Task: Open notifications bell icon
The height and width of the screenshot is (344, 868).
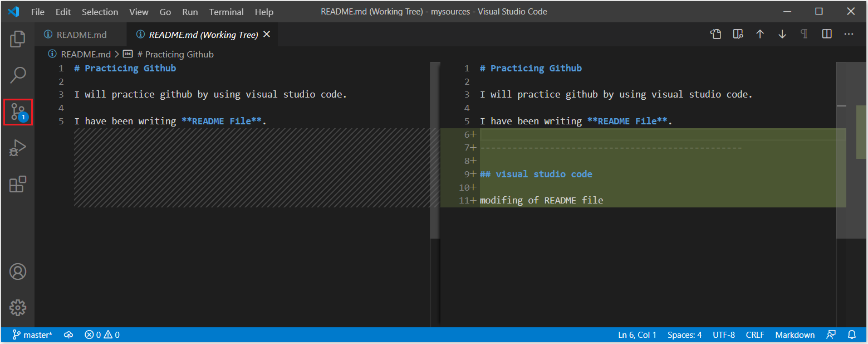Action: [x=852, y=335]
